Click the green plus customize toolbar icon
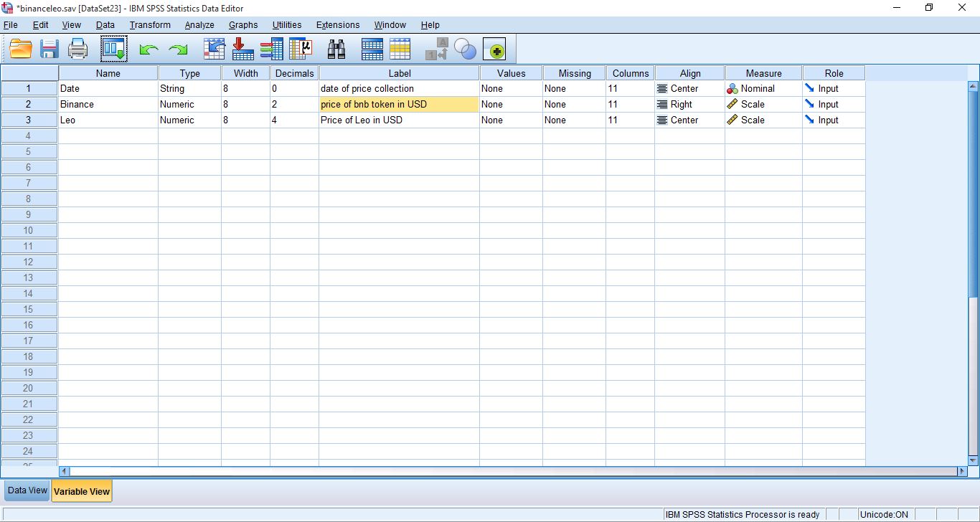Screen dimensions: 980x522 (495, 49)
